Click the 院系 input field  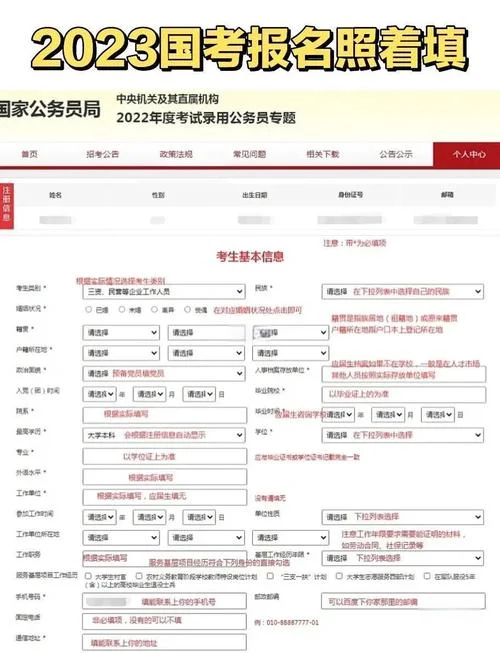(165, 415)
